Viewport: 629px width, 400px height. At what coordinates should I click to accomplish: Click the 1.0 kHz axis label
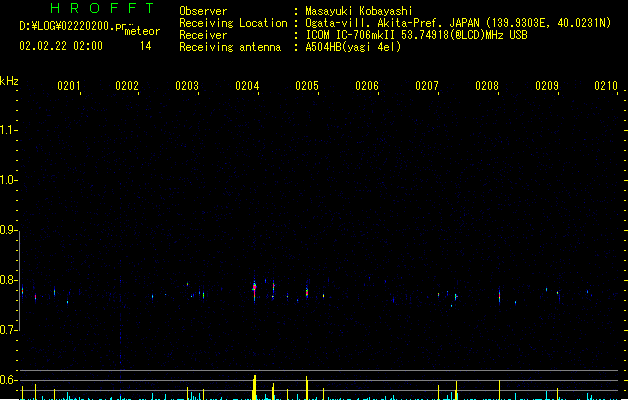[x=8, y=180]
